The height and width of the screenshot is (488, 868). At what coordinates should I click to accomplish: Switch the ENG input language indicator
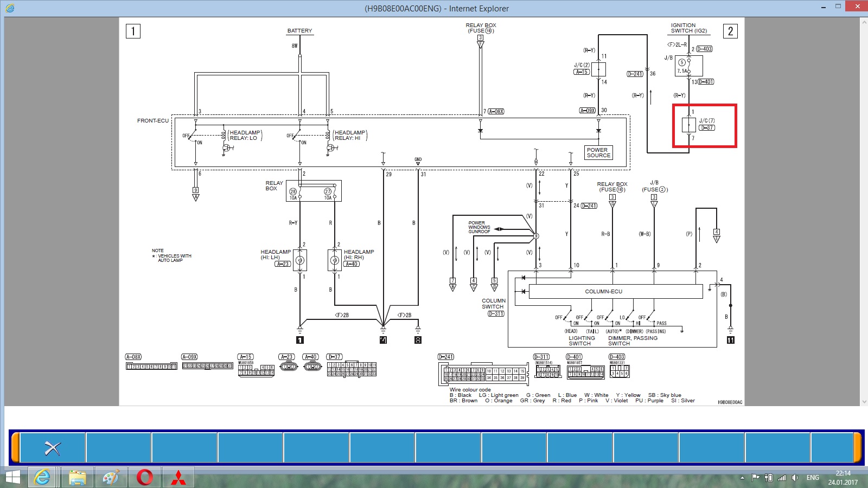click(813, 478)
